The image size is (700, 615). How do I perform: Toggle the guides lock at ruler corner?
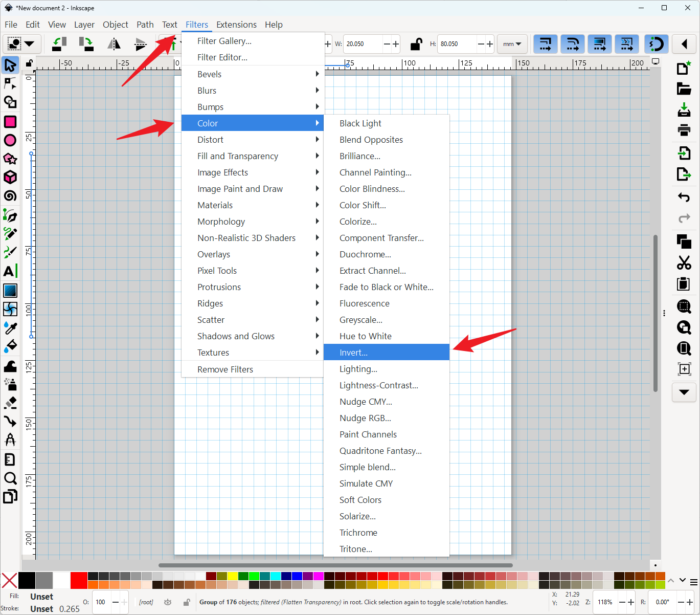point(29,63)
